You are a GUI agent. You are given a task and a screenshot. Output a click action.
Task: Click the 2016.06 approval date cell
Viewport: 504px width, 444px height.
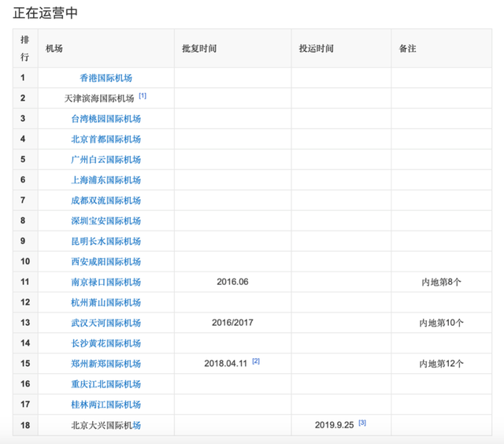pyautogui.click(x=232, y=282)
